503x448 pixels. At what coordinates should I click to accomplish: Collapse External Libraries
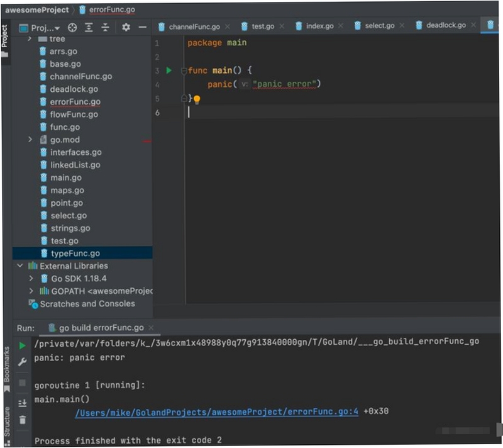point(20,266)
